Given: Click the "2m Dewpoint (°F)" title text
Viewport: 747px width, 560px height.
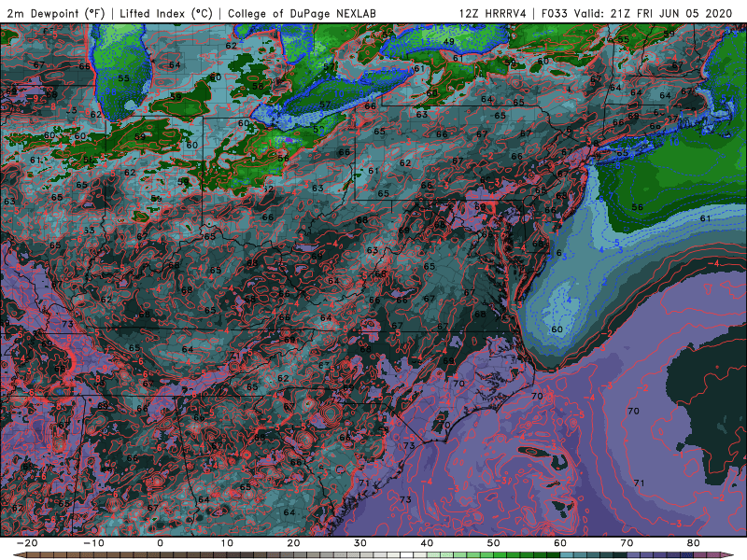Looking at the screenshot, I should click(x=56, y=13).
